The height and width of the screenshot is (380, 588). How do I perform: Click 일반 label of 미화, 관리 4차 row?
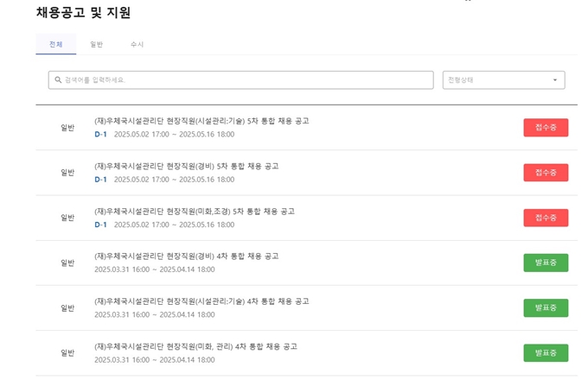67,353
